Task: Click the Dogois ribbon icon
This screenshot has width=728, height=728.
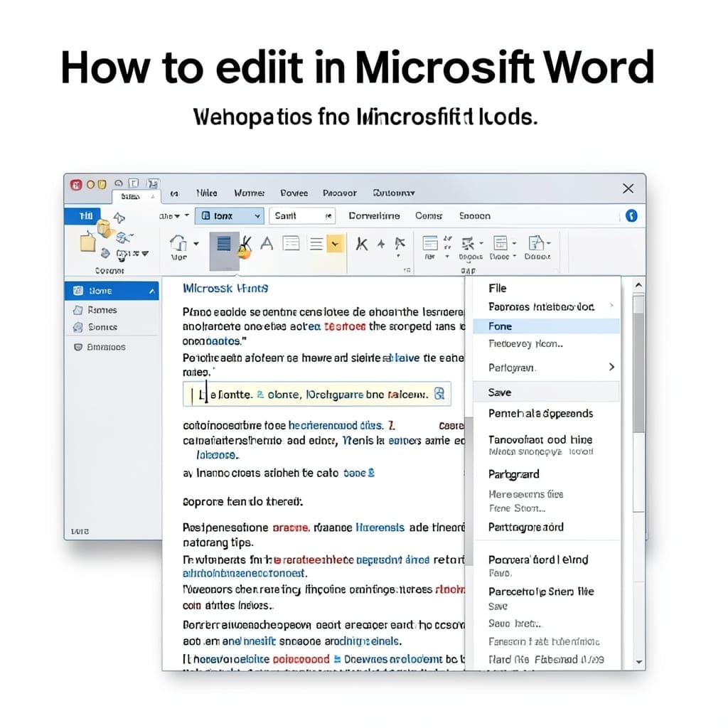Action: 468,243
